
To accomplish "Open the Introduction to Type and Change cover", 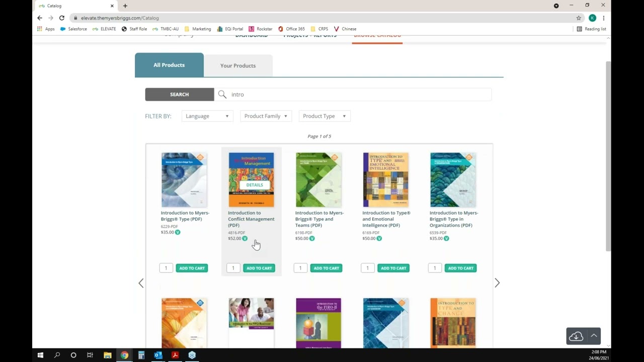I will [x=453, y=323].
